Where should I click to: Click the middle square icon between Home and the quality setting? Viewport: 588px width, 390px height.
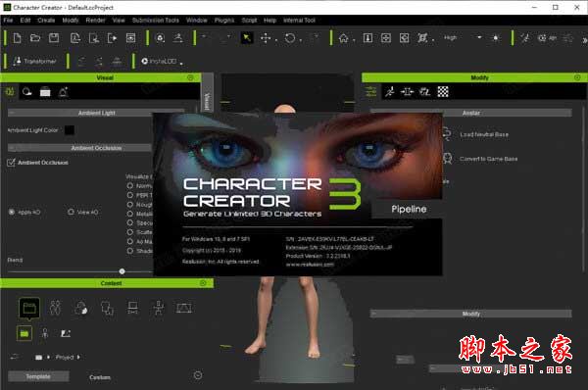[x=386, y=38]
